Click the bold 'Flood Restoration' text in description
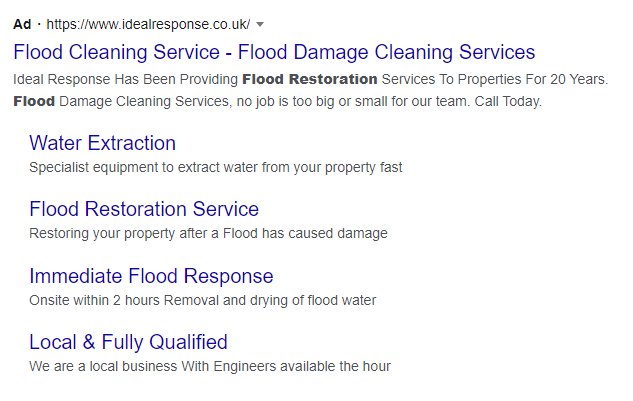 (x=310, y=79)
